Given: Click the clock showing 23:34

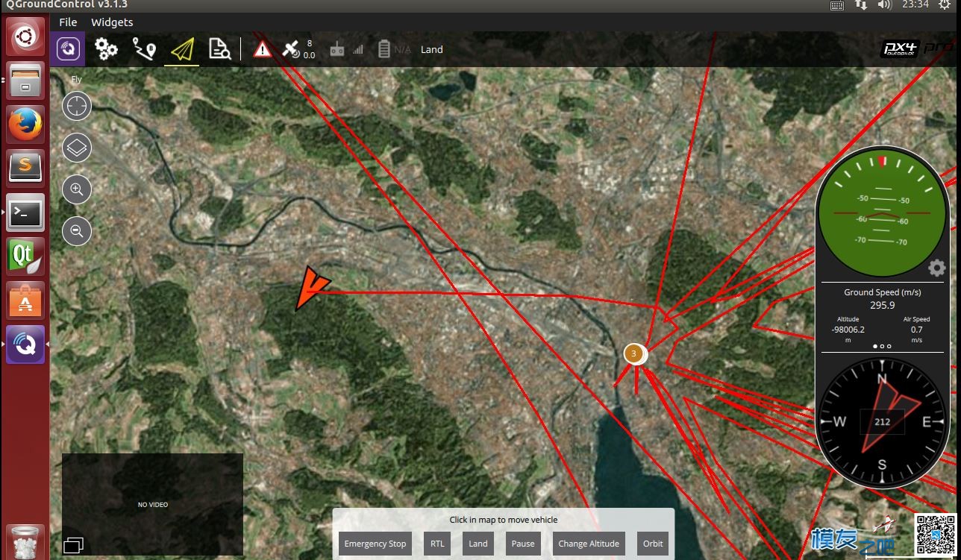Looking at the screenshot, I should coord(915,4).
